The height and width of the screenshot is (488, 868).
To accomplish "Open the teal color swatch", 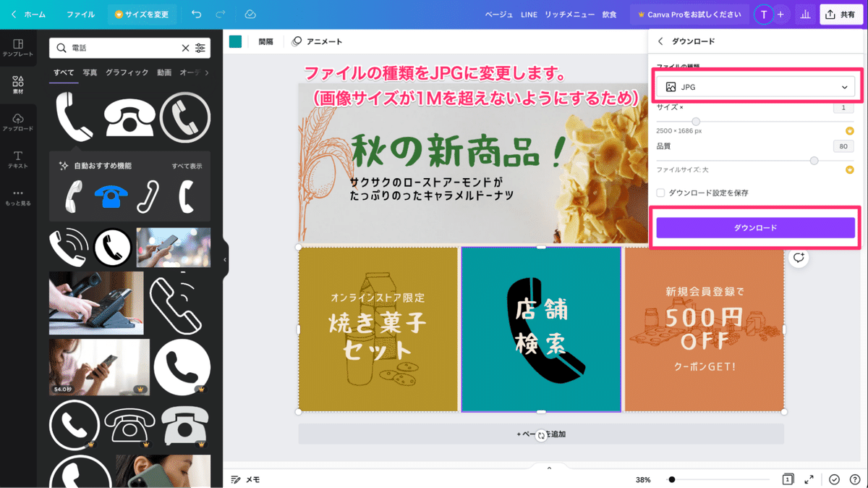I will (x=236, y=42).
